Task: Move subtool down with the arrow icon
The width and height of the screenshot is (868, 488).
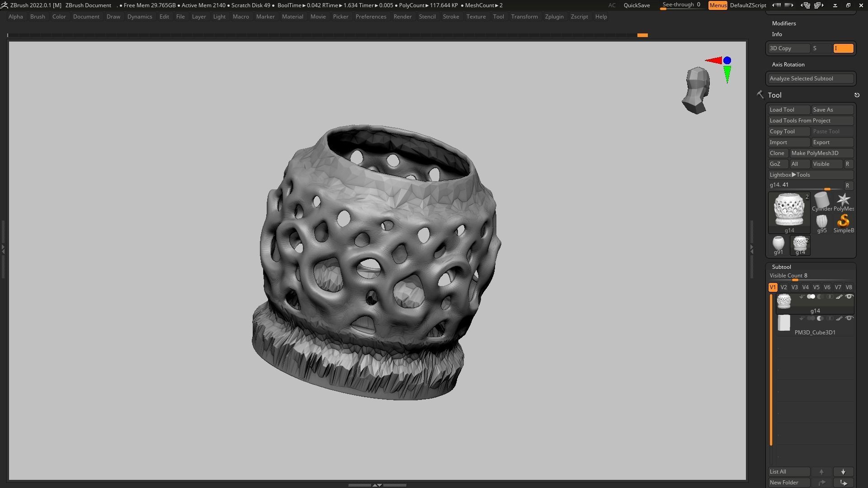Action: coord(843,472)
